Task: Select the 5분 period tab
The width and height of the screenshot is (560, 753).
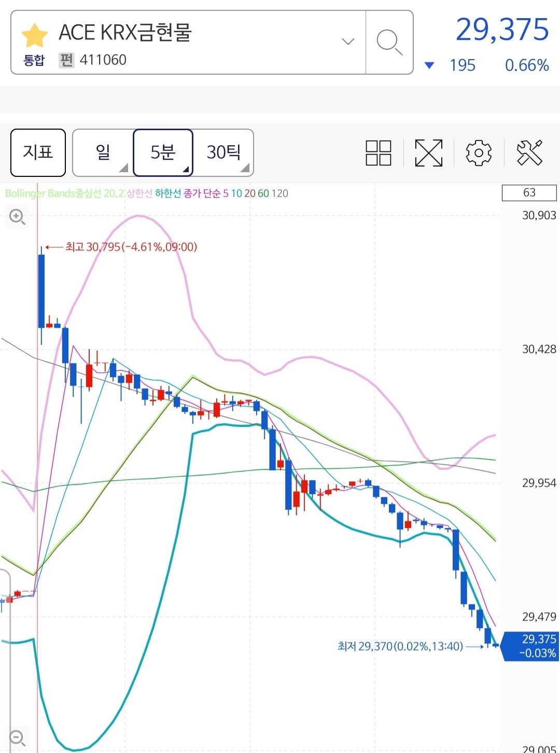Action: click(x=163, y=152)
